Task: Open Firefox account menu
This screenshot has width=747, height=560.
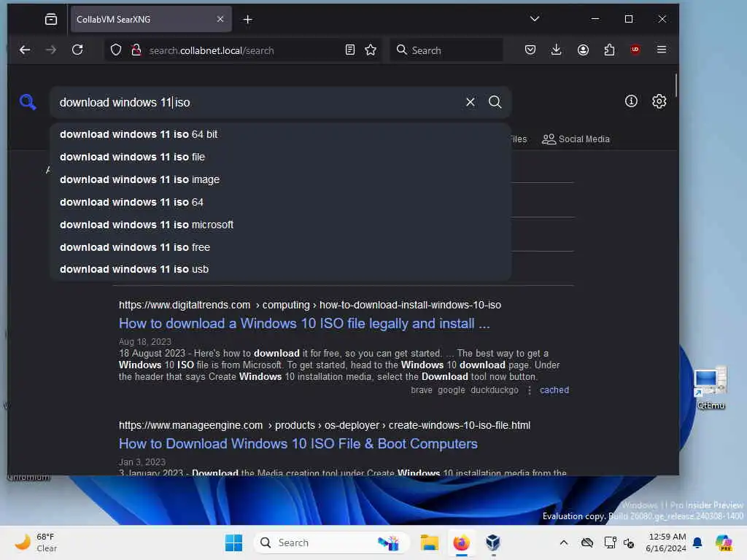Action: coord(583,50)
